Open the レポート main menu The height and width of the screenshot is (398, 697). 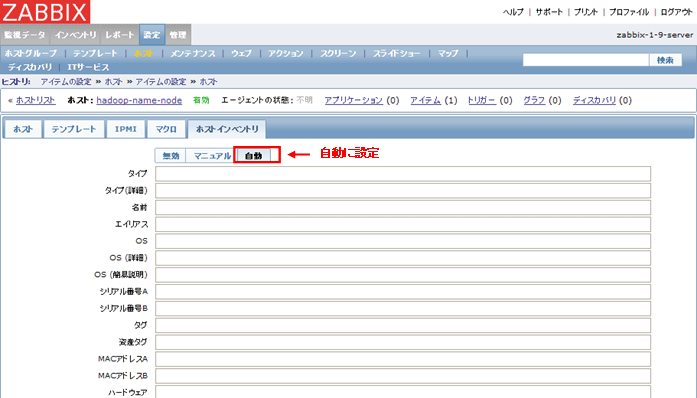(120, 35)
